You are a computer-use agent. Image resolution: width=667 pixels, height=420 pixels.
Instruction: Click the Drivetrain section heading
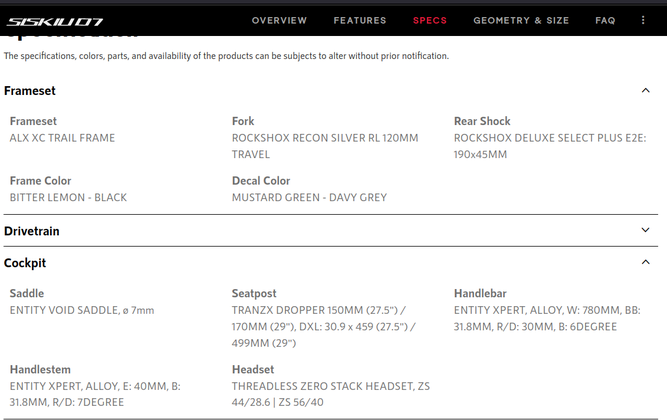coord(32,231)
